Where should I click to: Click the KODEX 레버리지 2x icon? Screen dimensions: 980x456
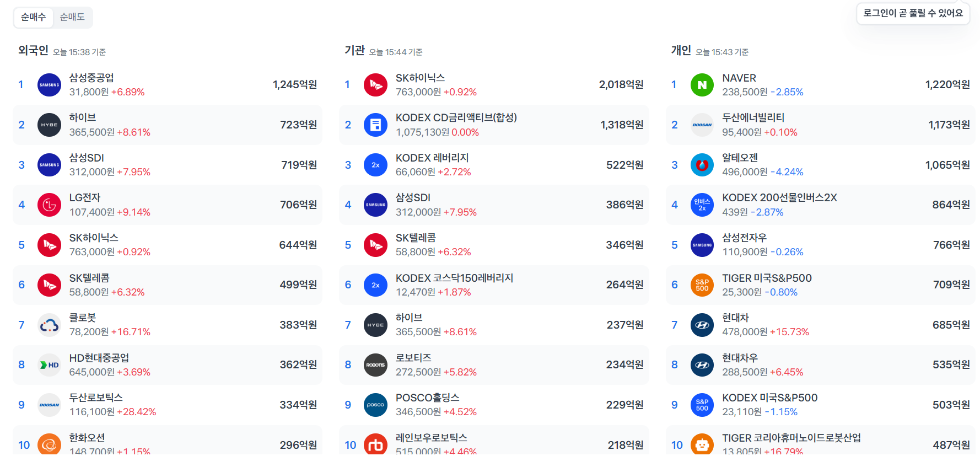pyautogui.click(x=375, y=165)
